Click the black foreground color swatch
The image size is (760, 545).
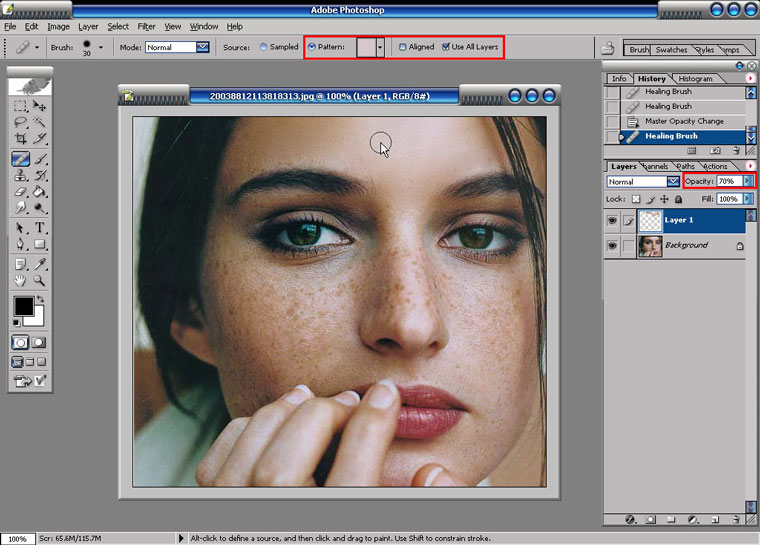[24, 307]
